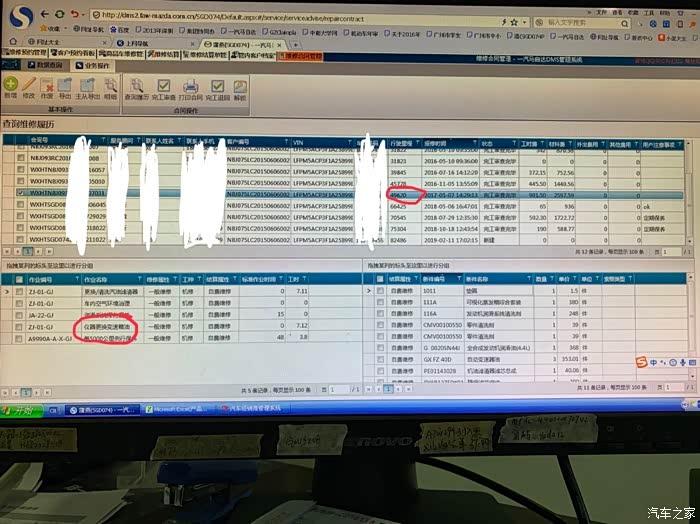Image resolution: width=700 pixels, height=524 pixels.
Task: Toggle select-all checkbox in job list header
Action: pyautogui.click(x=19, y=279)
